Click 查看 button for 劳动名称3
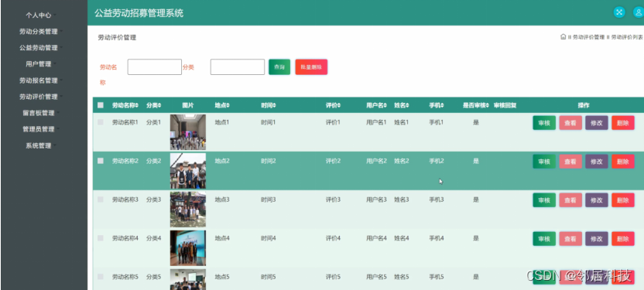 pyautogui.click(x=570, y=200)
